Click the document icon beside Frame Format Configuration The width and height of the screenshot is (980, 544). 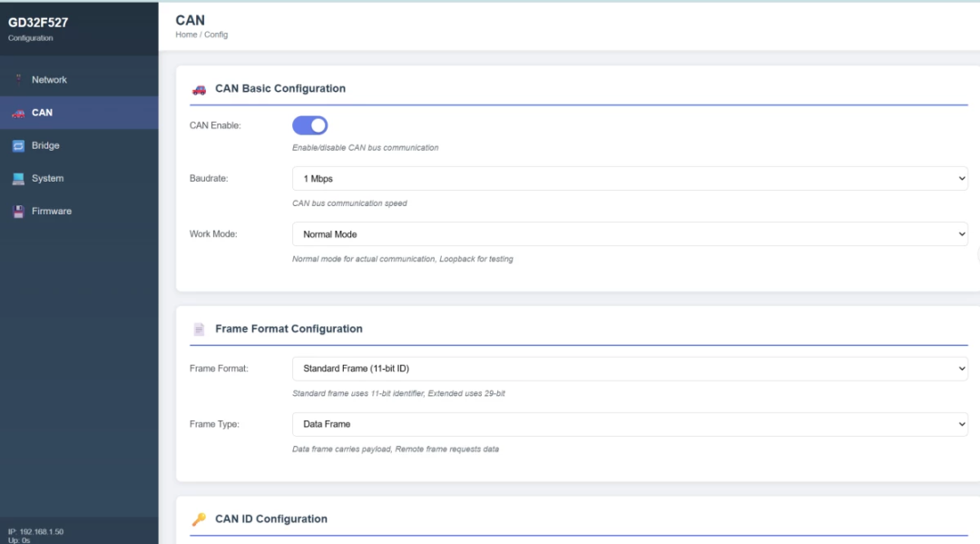pos(199,330)
